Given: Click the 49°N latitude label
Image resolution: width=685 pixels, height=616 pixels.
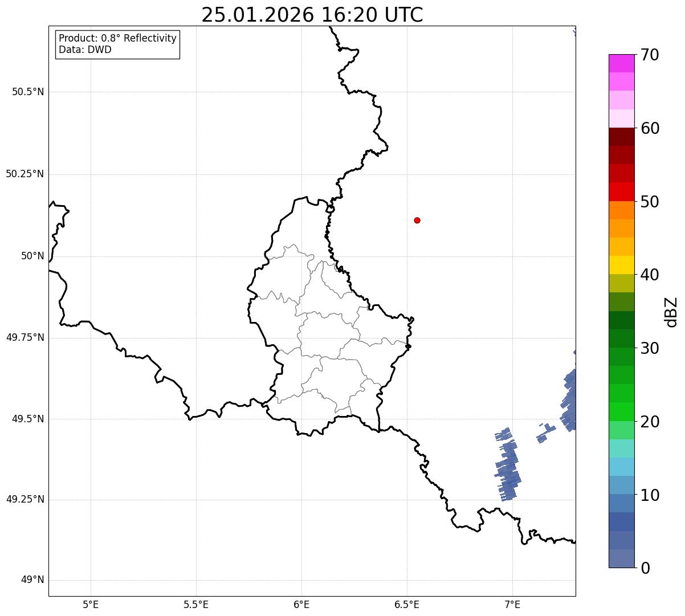Looking at the screenshot, I should click(x=32, y=580).
